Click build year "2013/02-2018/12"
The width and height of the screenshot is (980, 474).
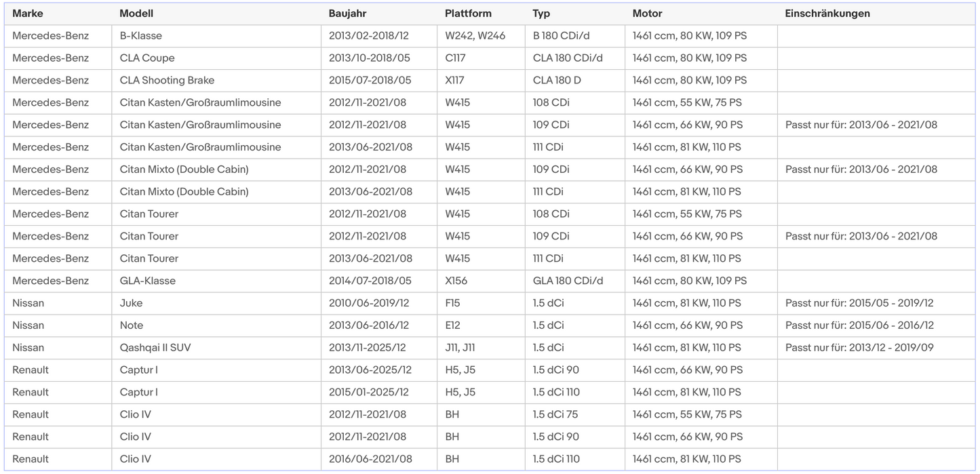[369, 36]
